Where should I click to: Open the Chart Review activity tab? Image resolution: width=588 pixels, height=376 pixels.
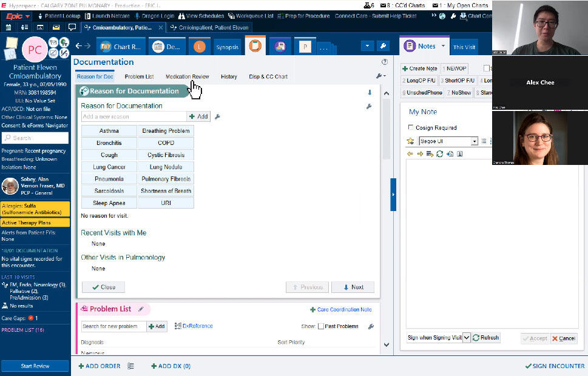(x=120, y=47)
